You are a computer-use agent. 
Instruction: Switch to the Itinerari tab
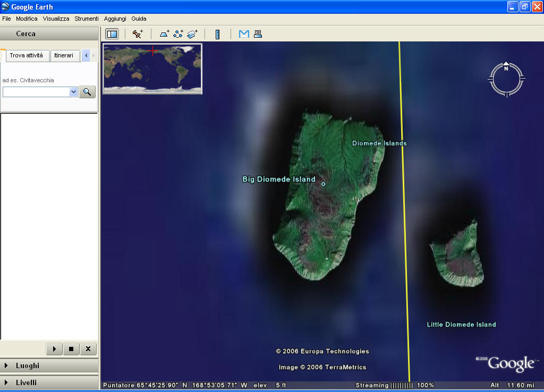tap(64, 55)
